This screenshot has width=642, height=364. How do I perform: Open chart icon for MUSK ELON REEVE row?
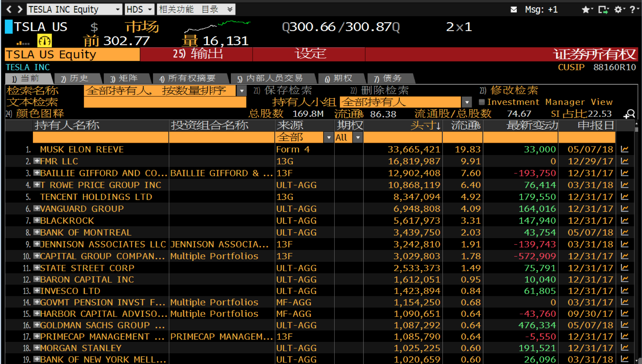[x=625, y=150]
